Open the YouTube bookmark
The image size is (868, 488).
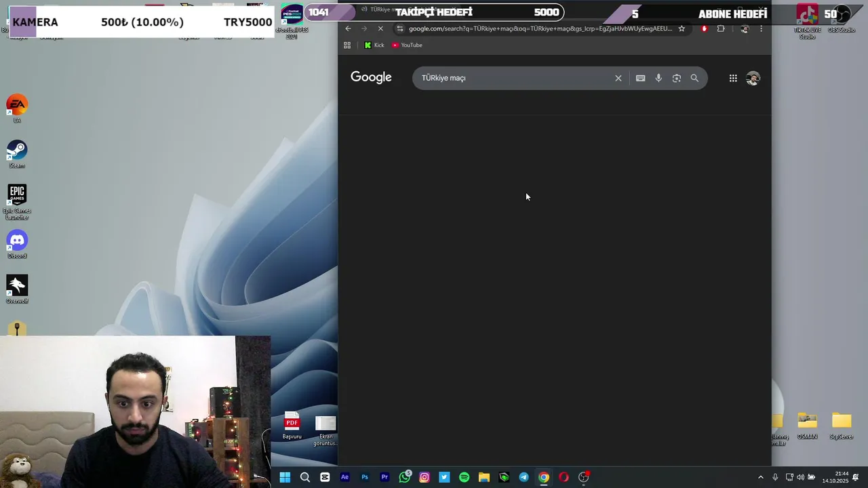407,45
